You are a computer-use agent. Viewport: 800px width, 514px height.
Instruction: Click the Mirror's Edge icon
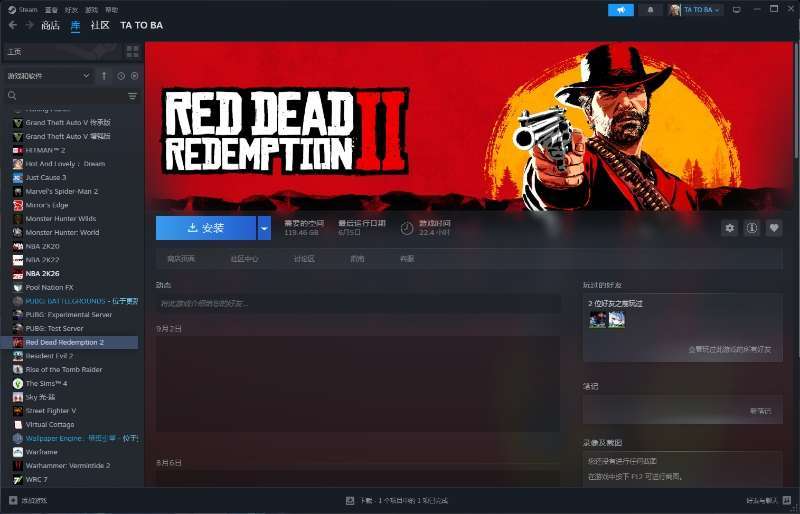click(18, 205)
